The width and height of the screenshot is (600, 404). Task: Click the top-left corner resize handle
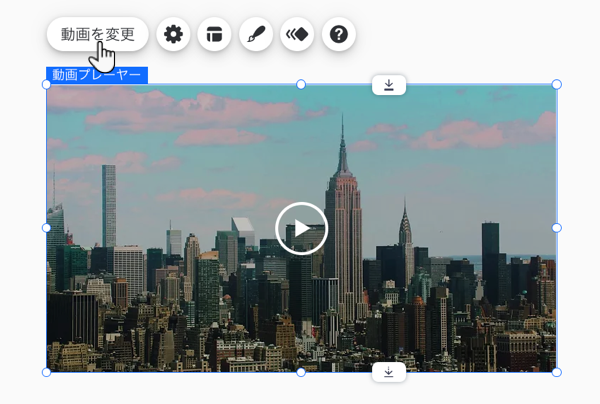tap(46, 85)
